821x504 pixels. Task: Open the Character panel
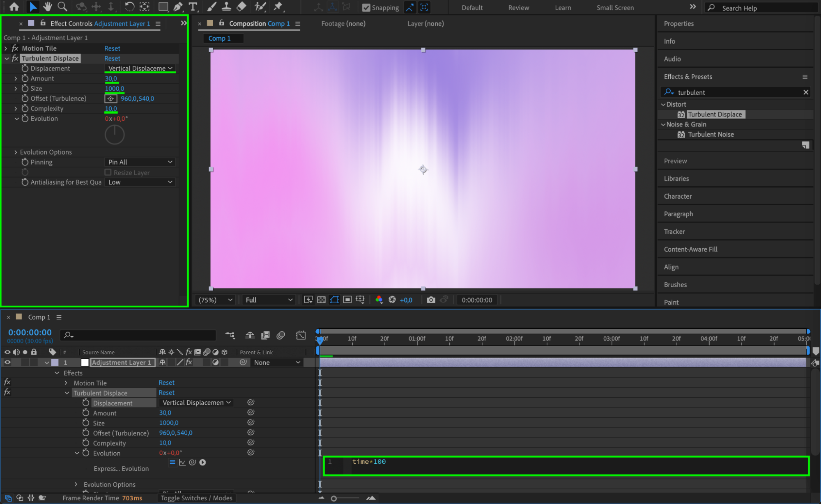point(678,196)
